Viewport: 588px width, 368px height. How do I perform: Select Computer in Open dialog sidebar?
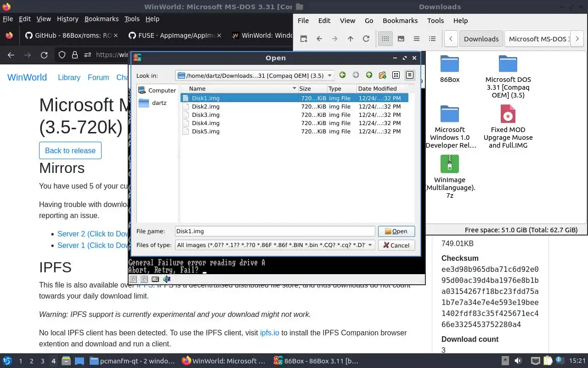[157, 90]
